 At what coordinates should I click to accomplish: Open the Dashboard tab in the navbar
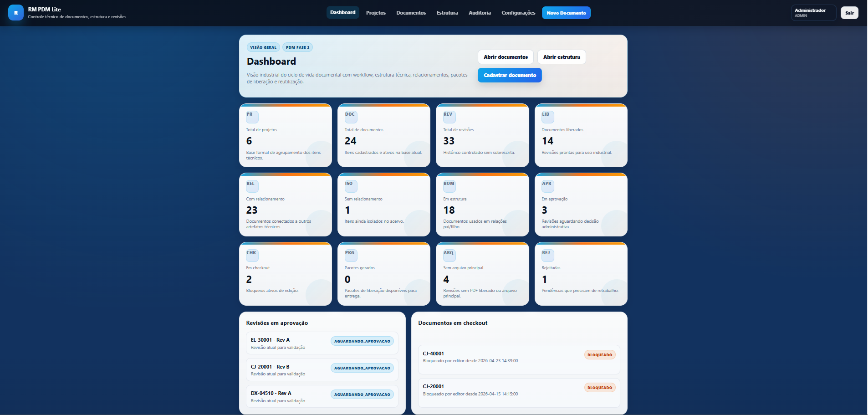(x=342, y=13)
